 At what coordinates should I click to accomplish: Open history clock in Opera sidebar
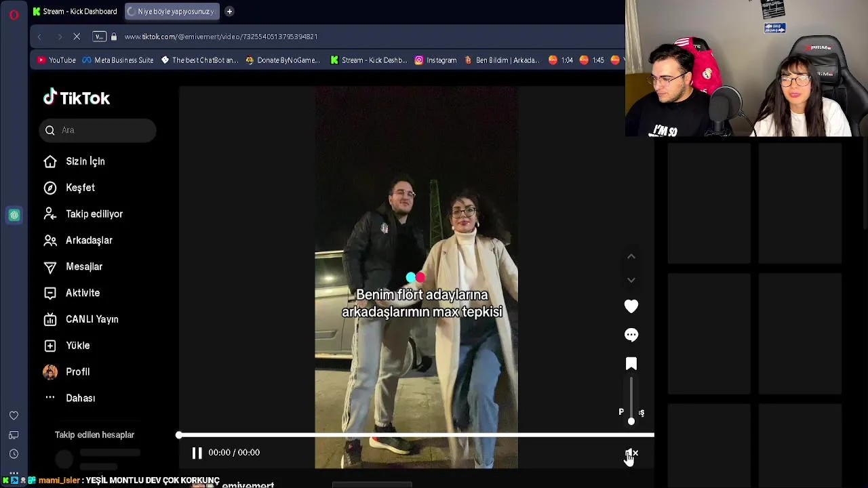(14, 454)
